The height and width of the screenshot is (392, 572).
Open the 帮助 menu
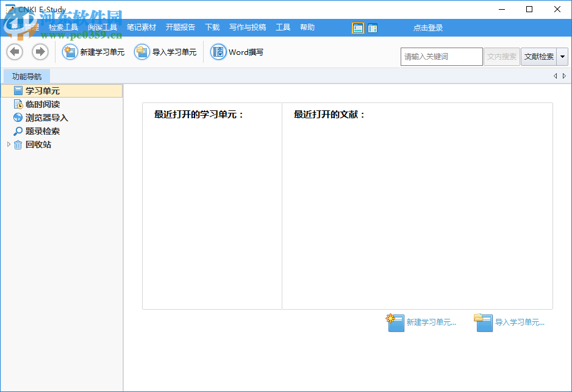307,27
